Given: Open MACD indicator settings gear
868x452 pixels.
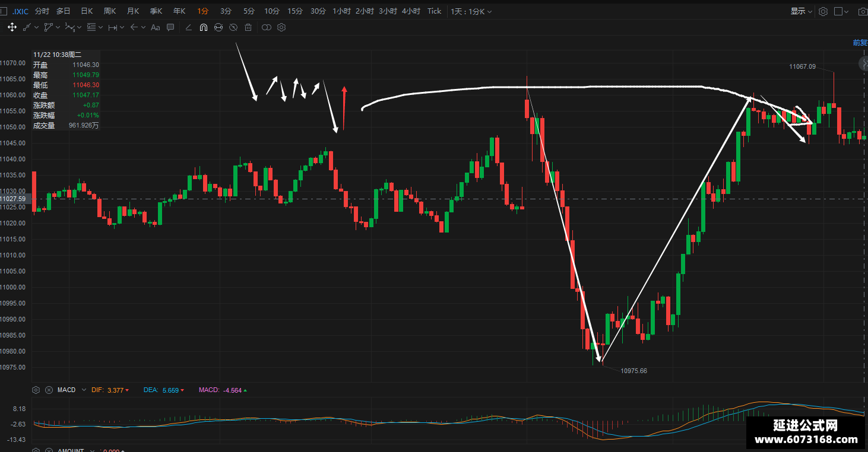Looking at the screenshot, I should click(36, 390).
